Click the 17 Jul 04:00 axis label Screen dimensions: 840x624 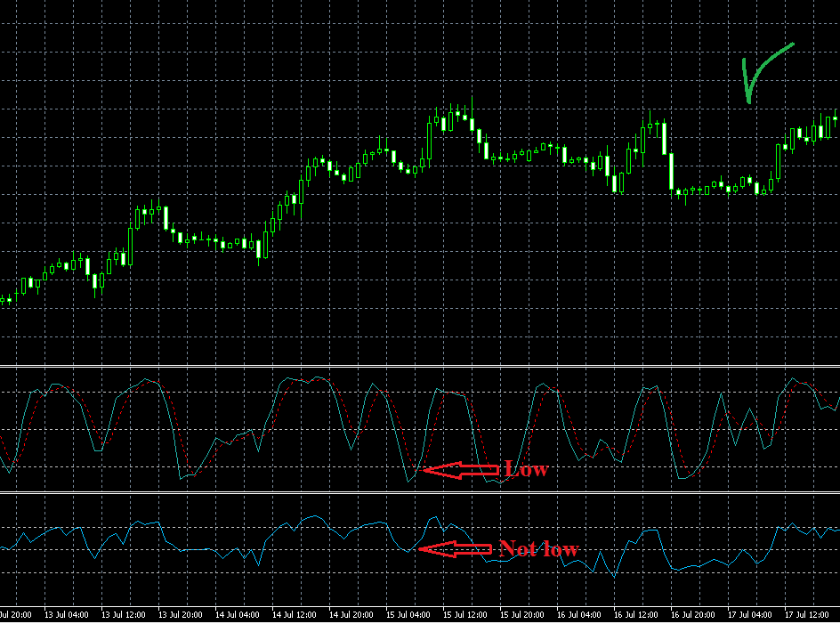[749, 614]
